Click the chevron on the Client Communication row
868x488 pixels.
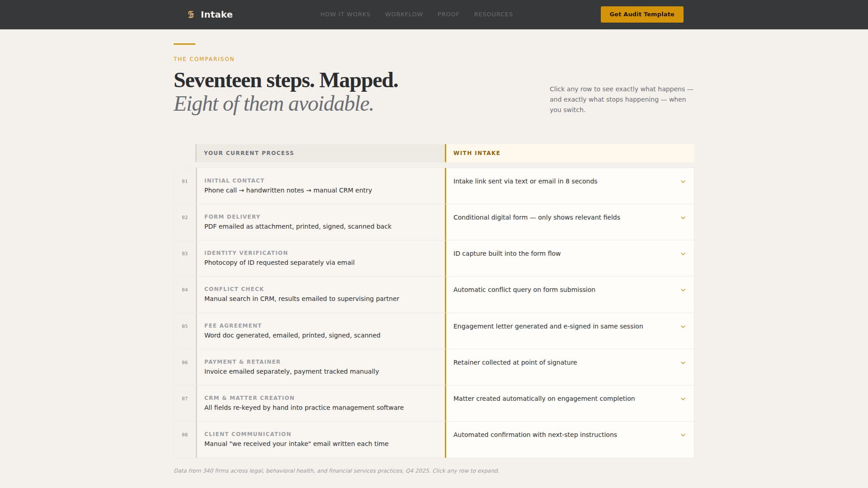pyautogui.click(x=683, y=435)
